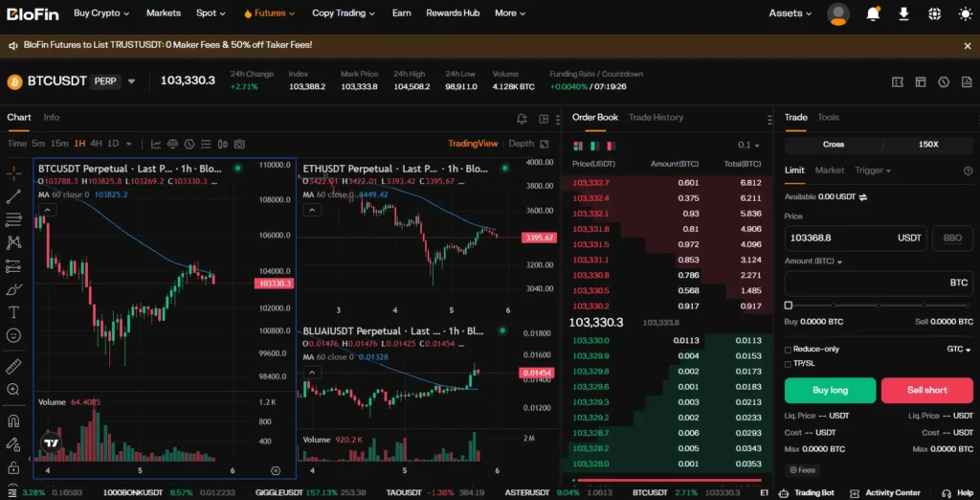Activate the zoom in tool

(13, 390)
